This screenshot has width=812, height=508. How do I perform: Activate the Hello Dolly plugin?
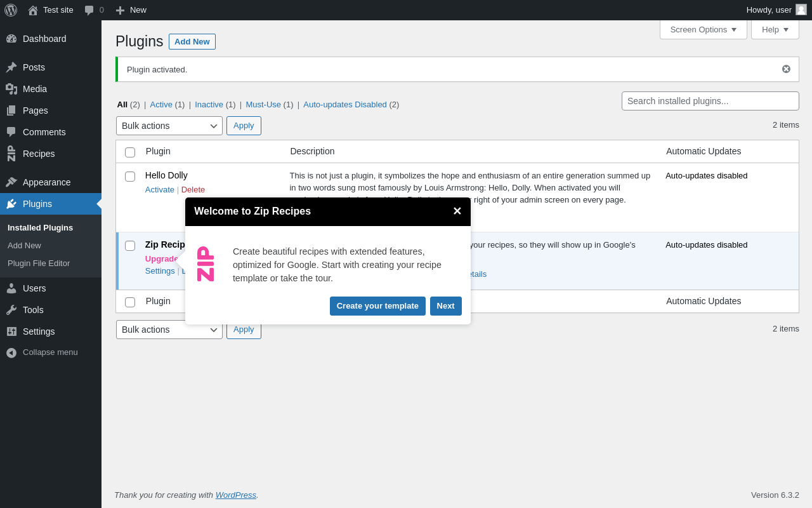[x=160, y=189]
